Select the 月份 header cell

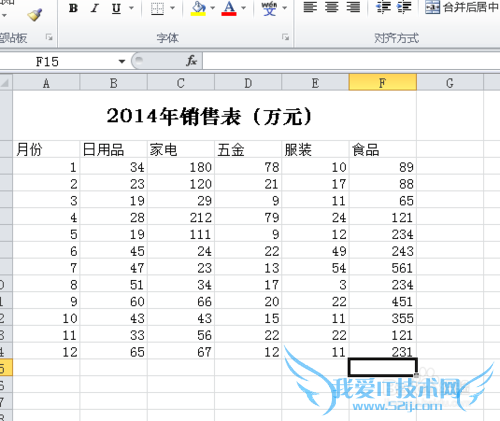46,149
